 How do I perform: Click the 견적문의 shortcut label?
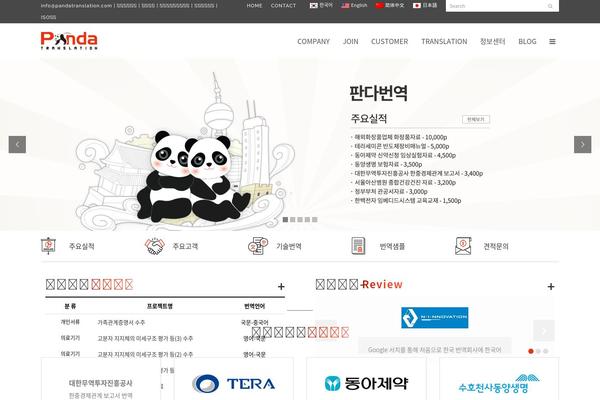click(496, 246)
